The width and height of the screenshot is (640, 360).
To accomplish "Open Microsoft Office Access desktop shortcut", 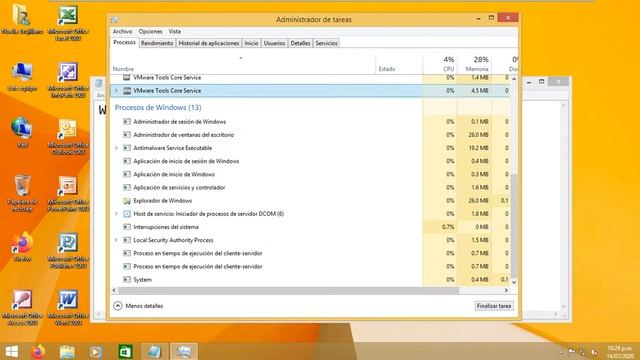I will pos(22,307).
